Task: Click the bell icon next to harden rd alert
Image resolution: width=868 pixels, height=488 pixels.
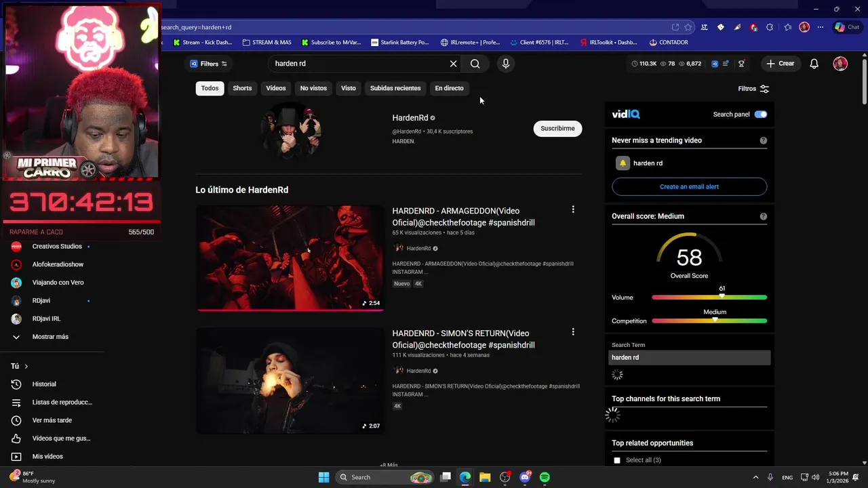Action: click(x=623, y=163)
